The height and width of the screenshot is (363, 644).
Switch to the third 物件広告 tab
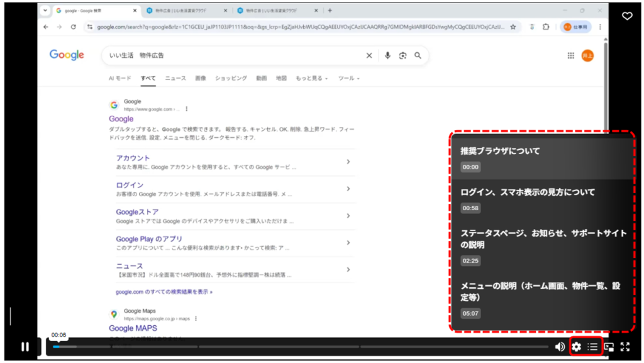(x=277, y=11)
